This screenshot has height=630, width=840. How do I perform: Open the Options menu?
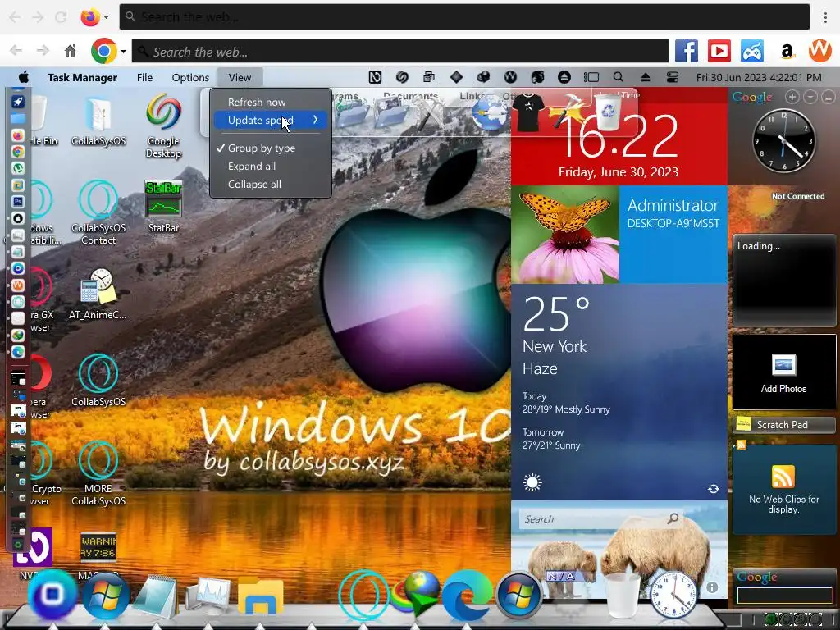[190, 77]
